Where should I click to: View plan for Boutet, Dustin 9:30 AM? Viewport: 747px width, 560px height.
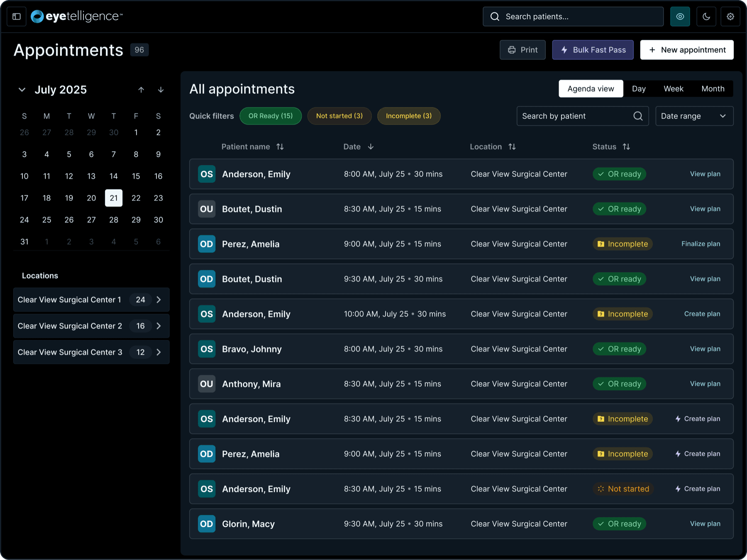point(705,279)
